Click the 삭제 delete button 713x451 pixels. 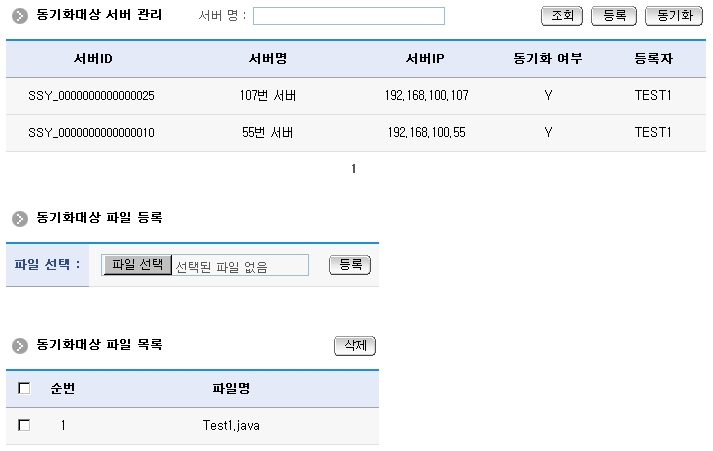(354, 345)
